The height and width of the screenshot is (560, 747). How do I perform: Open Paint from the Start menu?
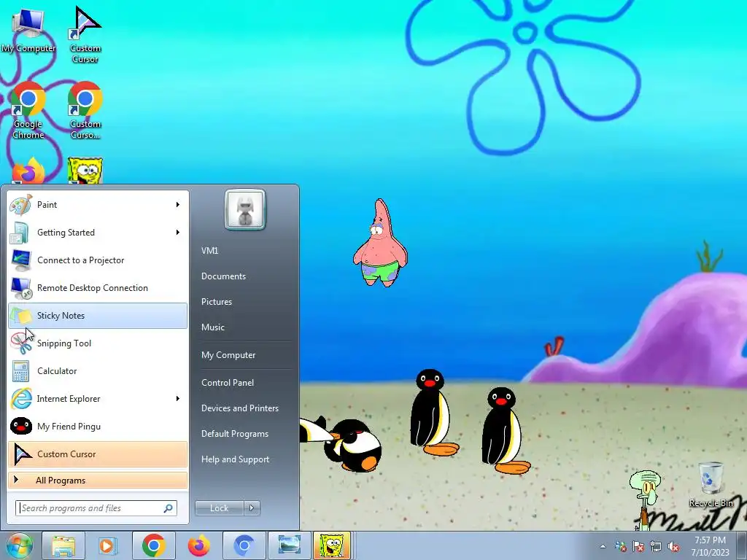click(98, 205)
